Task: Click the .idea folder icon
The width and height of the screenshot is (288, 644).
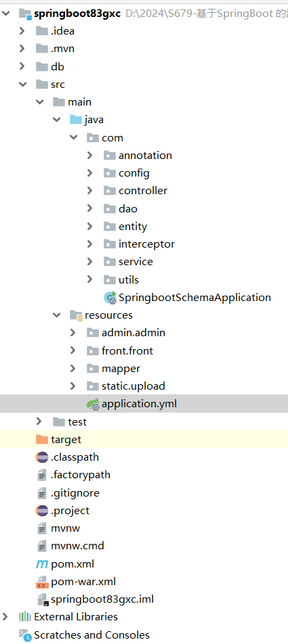Action: point(42,31)
